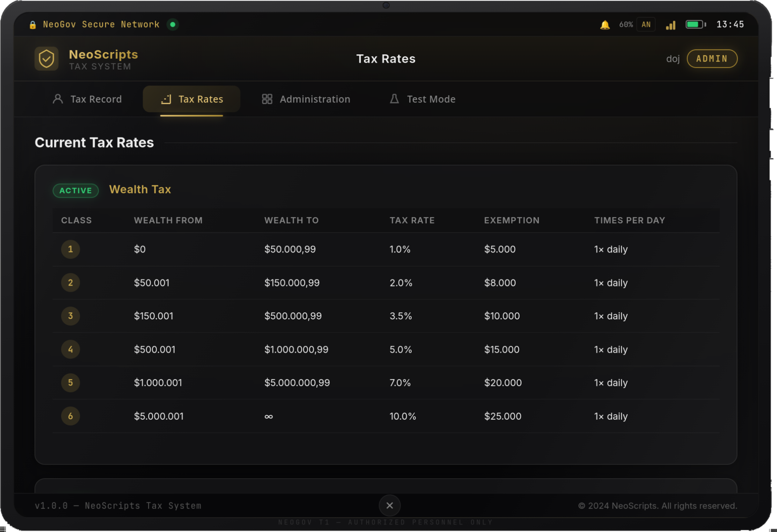Click the ACTIVE status badge for Wealth Tax
This screenshot has height=532, width=777.
[76, 190]
